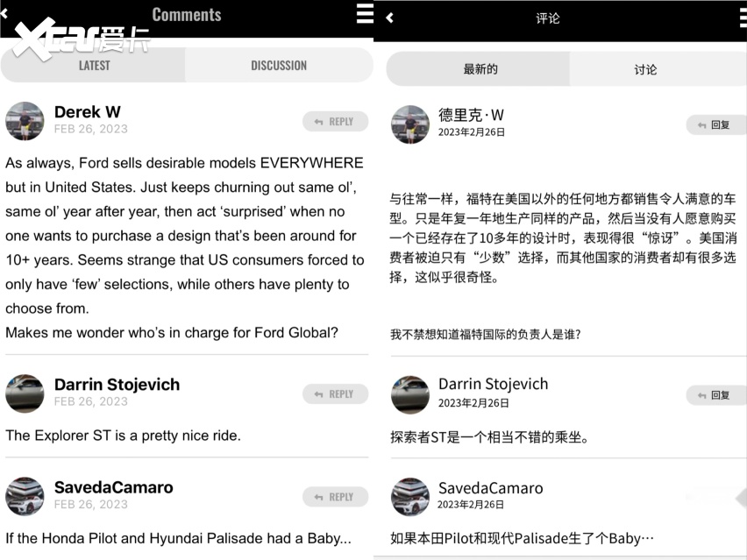Select the 讨论 tab
The height and width of the screenshot is (560, 747).
pyautogui.click(x=645, y=69)
